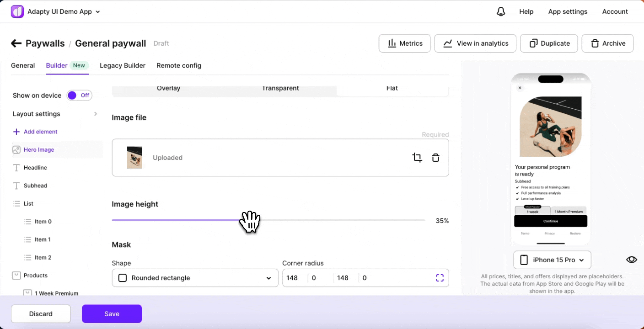
Task: Click the plus icon for Add element
Action: [16, 132]
